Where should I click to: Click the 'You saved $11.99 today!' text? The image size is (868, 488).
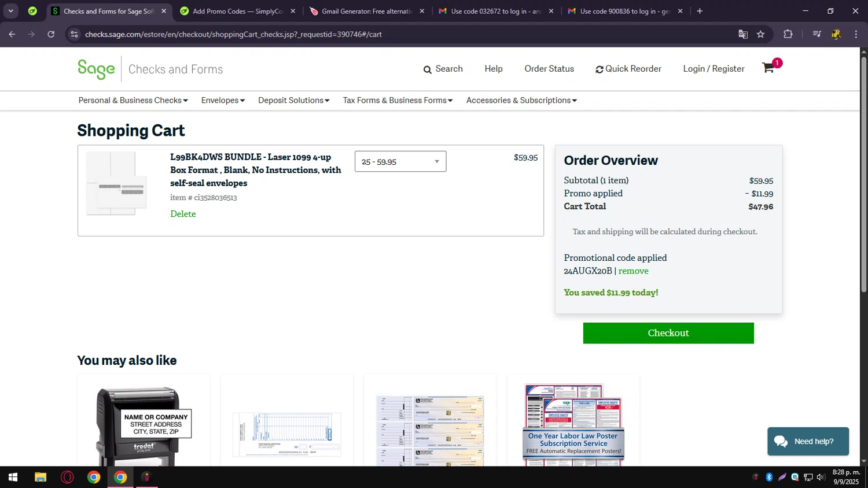[x=610, y=293]
